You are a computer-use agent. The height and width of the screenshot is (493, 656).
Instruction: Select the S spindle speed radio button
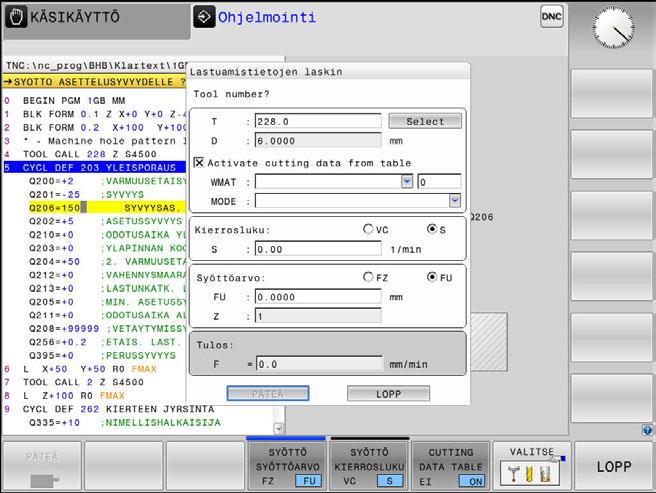(x=432, y=229)
